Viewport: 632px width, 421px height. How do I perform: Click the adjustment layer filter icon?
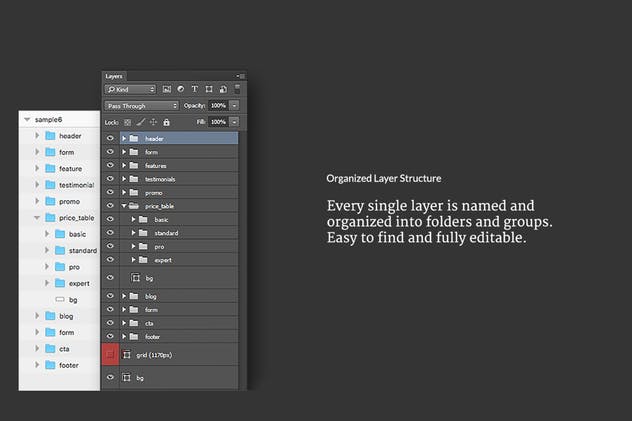click(x=180, y=89)
